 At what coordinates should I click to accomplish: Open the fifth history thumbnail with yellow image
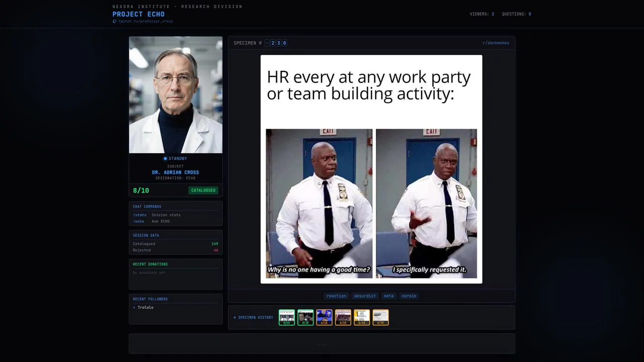click(362, 317)
